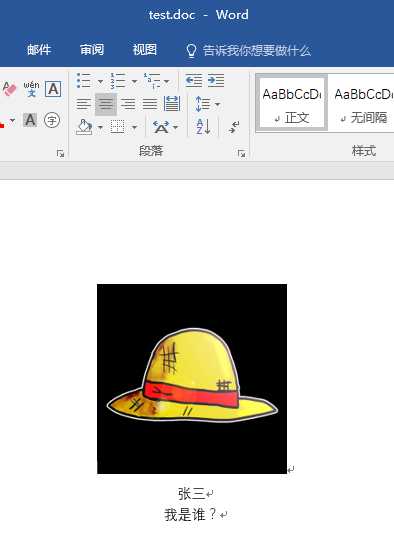The height and width of the screenshot is (542, 394).
Task: Decrease paragraph indent
Action: pos(194,80)
